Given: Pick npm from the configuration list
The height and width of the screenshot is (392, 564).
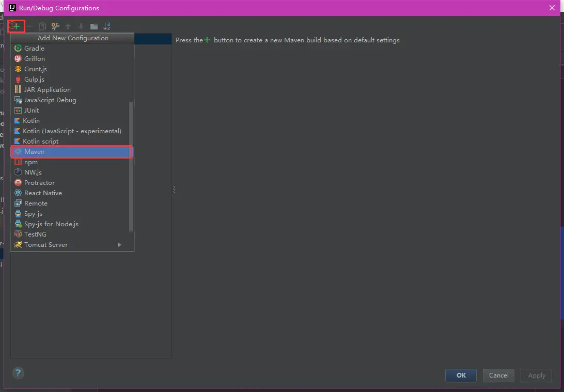Looking at the screenshot, I should tap(30, 162).
